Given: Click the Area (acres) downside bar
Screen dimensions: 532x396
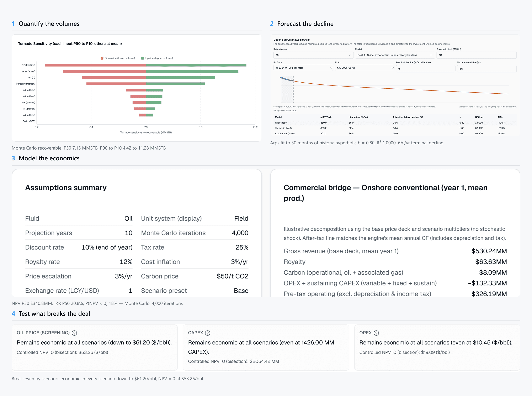Looking at the screenshot, I should pyautogui.click(x=105, y=71).
